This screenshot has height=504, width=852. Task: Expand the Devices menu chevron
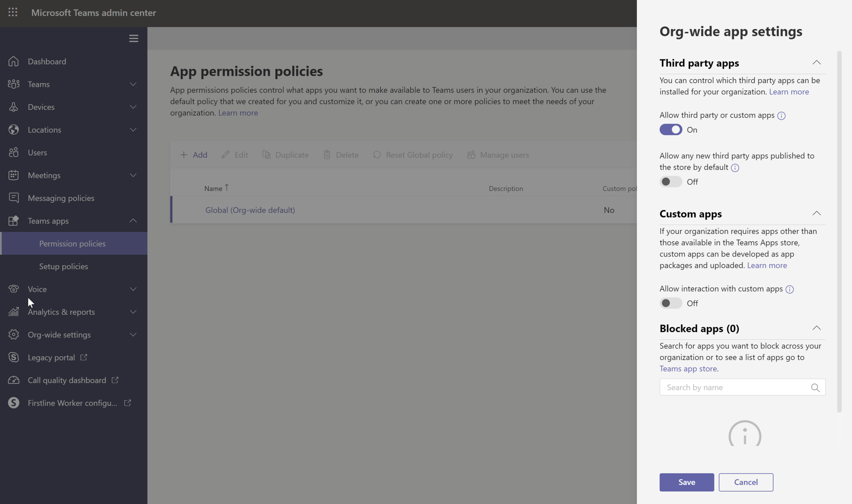[133, 107]
